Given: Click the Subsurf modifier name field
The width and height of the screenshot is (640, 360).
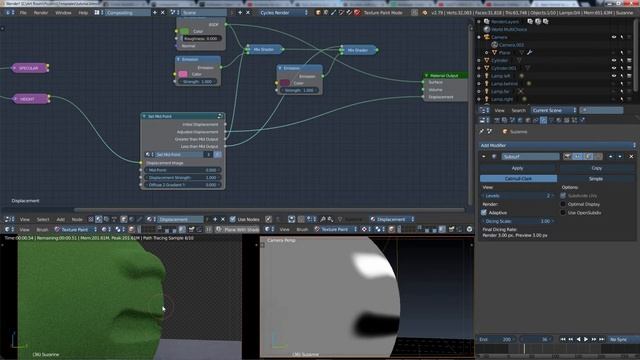Looking at the screenshot, I should tap(530, 156).
